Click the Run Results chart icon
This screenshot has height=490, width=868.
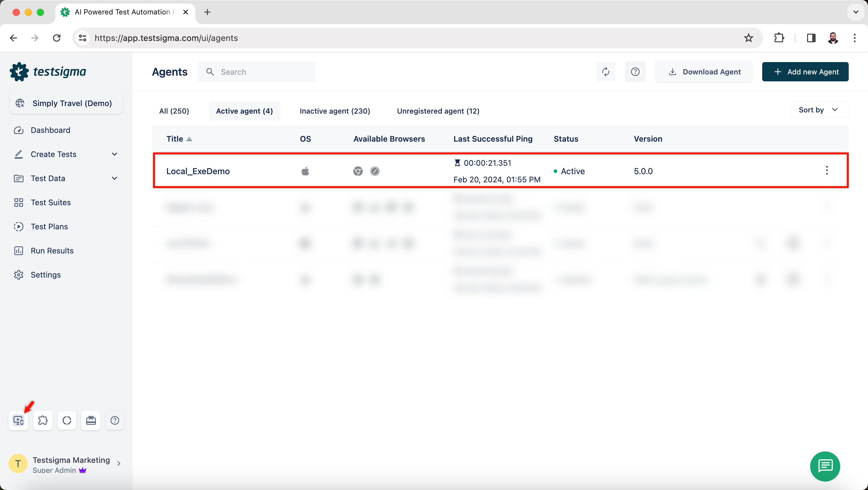(x=18, y=251)
